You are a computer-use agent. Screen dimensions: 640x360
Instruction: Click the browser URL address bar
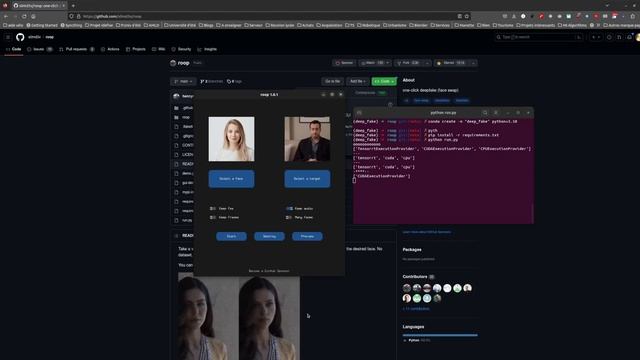click(x=269, y=16)
